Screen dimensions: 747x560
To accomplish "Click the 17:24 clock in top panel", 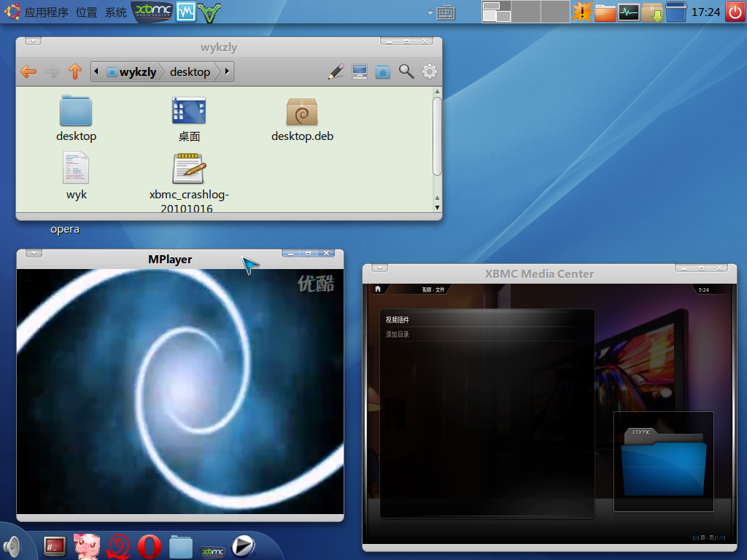I will (705, 12).
